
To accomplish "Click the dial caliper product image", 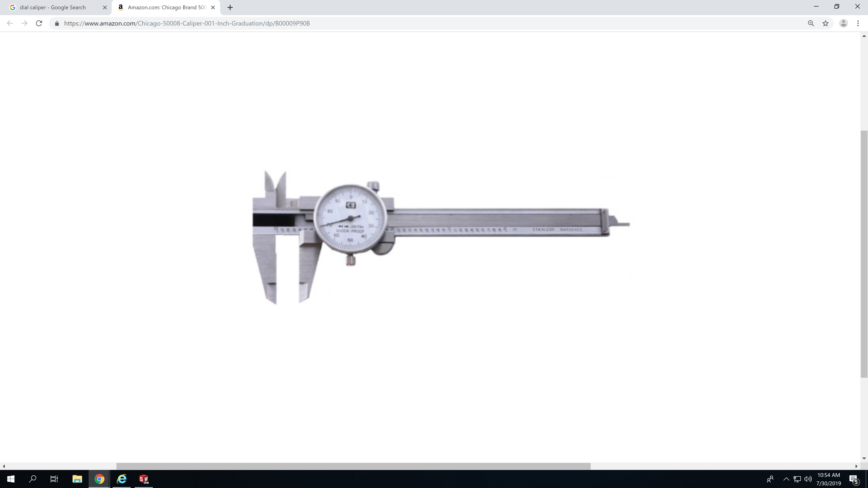I will (438, 229).
